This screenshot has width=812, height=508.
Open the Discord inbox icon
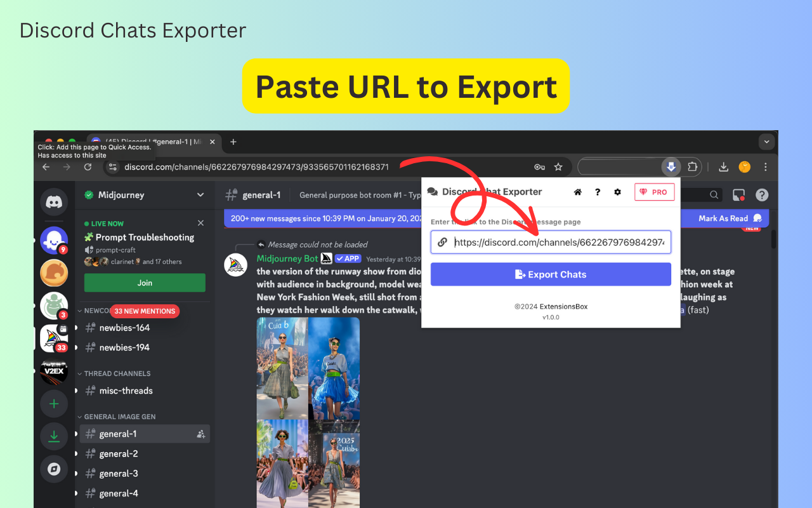(739, 195)
